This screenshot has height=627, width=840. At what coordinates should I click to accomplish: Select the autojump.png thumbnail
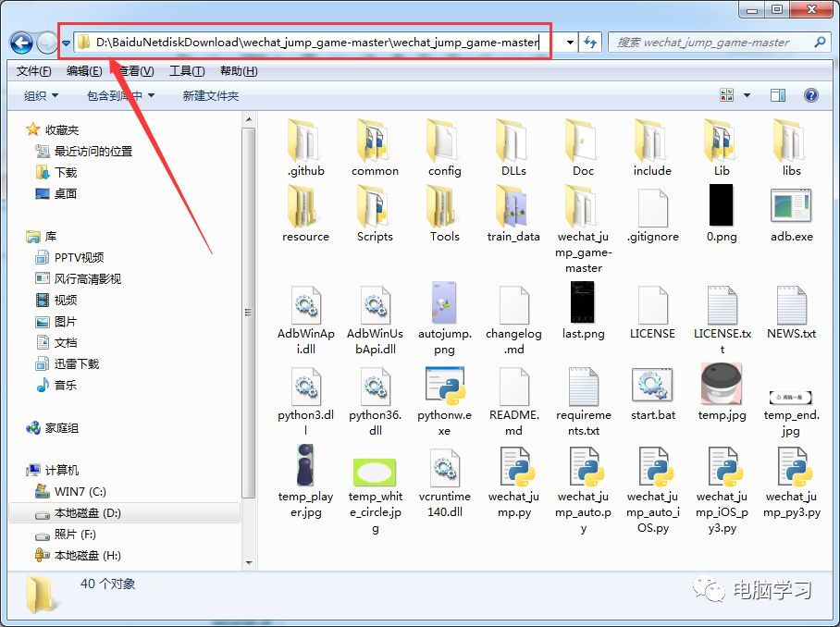pyautogui.click(x=444, y=303)
